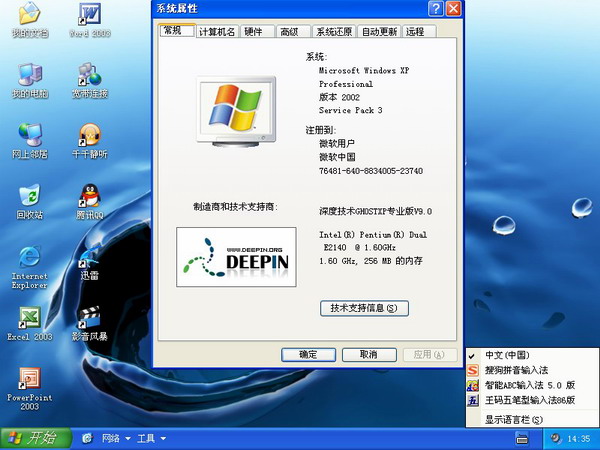600x450 pixels.
Task: Open the 回收站 recycle bin icon
Action: 29,194
